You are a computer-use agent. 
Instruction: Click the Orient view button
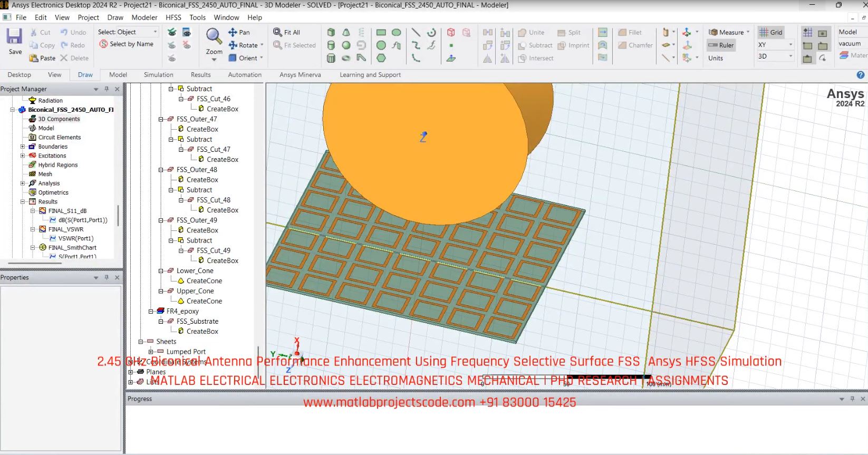click(246, 58)
